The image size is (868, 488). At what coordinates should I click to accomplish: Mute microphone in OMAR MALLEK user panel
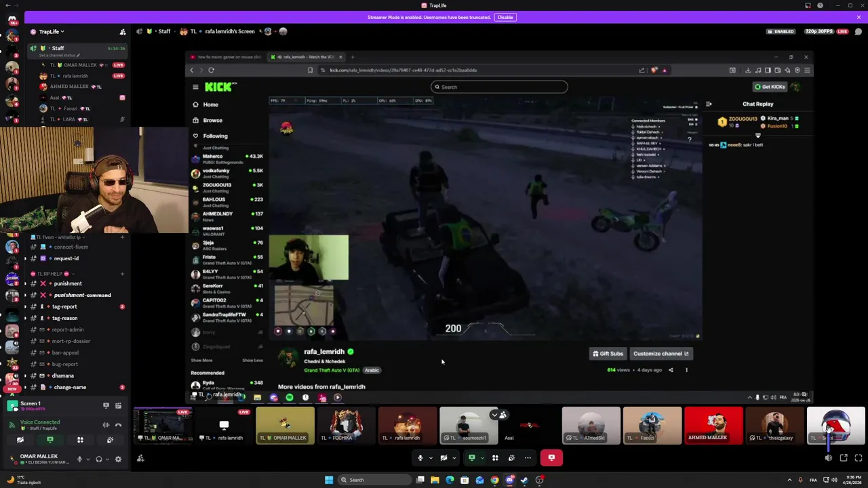point(79,459)
